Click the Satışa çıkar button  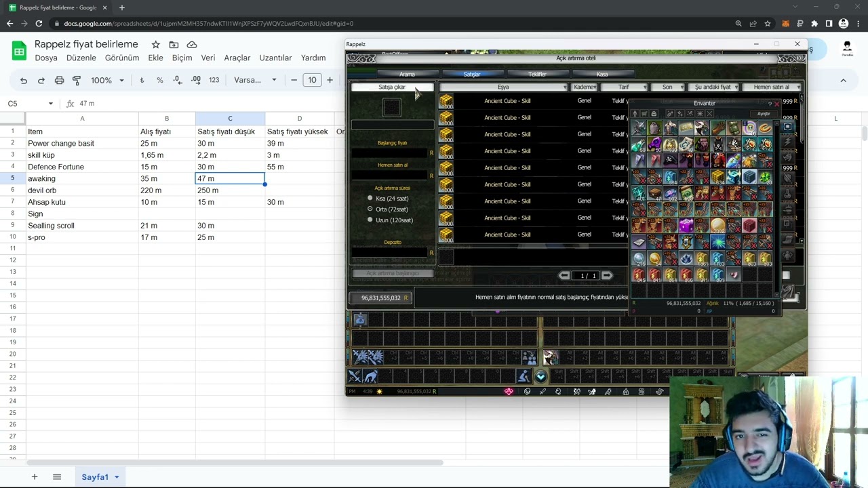pyautogui.click(x=392, y=87)
